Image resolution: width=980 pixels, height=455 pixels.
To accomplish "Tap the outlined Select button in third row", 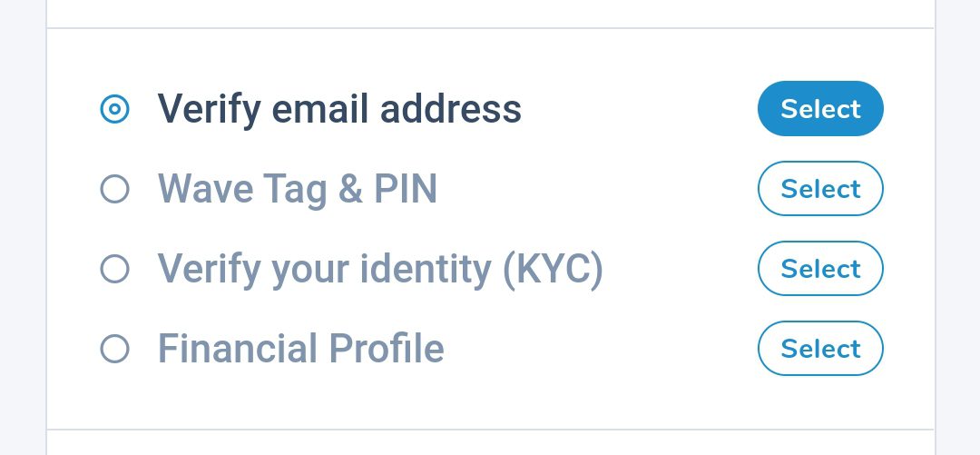I will click(820, 269).
